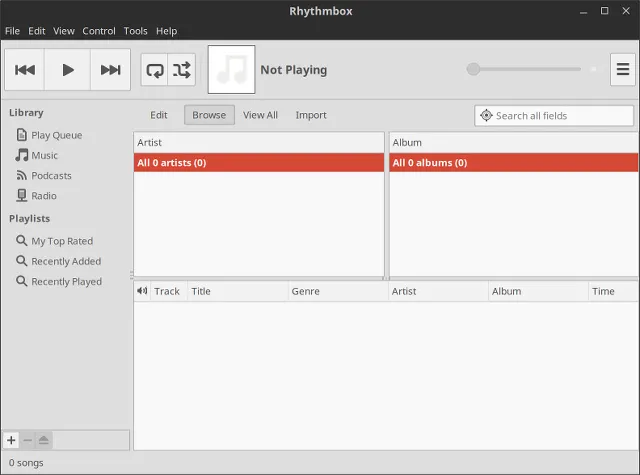Click the Import button
Viewport: 640px width, 475px height.
coord(311,115)
